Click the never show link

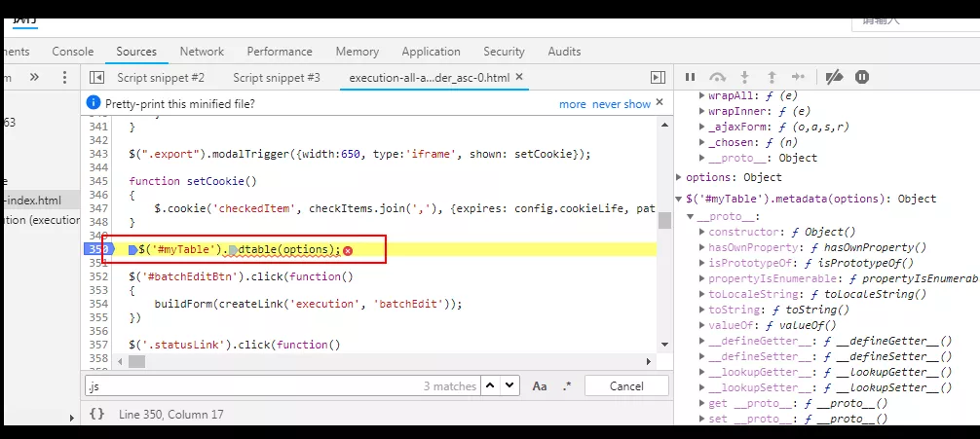coord(622,104)
